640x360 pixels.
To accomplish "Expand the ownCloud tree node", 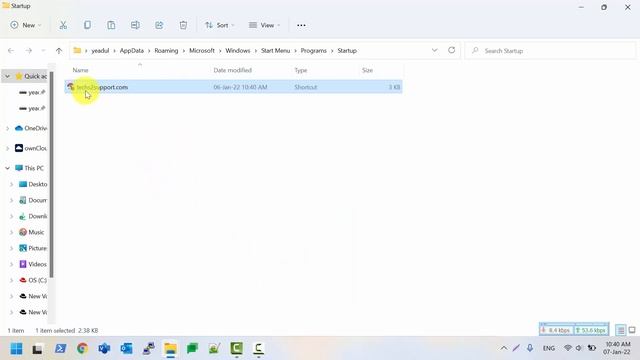I will [x=7, y=148].
